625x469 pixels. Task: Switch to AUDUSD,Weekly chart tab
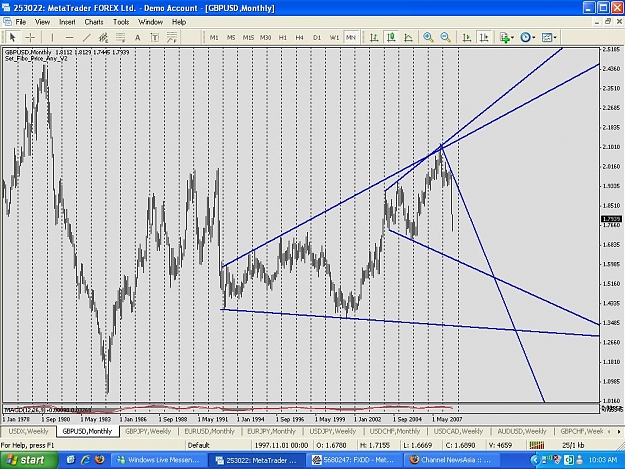[x=521, y=432]
